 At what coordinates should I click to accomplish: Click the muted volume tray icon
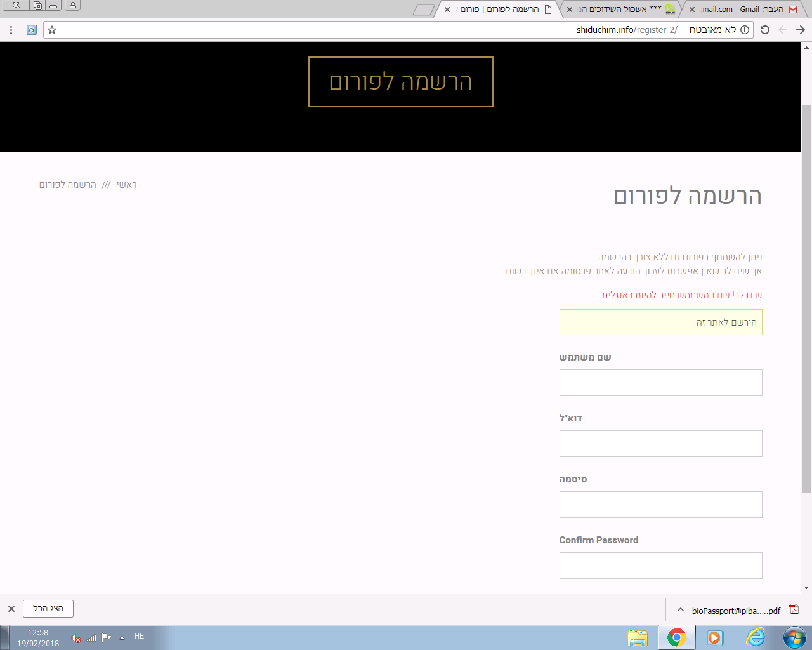click(x=76, y=638)
